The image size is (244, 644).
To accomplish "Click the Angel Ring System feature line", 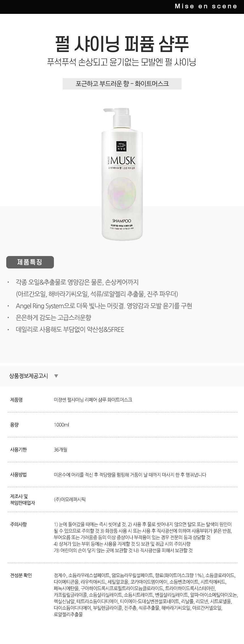I will pyautogui.click(x=104, y=306).
